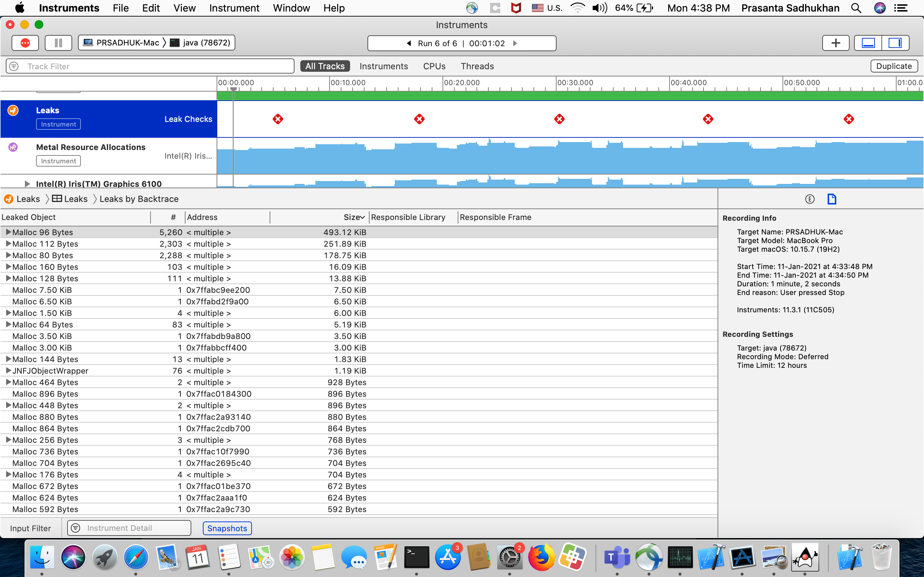Switch to the CPUs tab
Image resolution: width=924 pixels, height=577 pixels.
click(x=434, y=66)
